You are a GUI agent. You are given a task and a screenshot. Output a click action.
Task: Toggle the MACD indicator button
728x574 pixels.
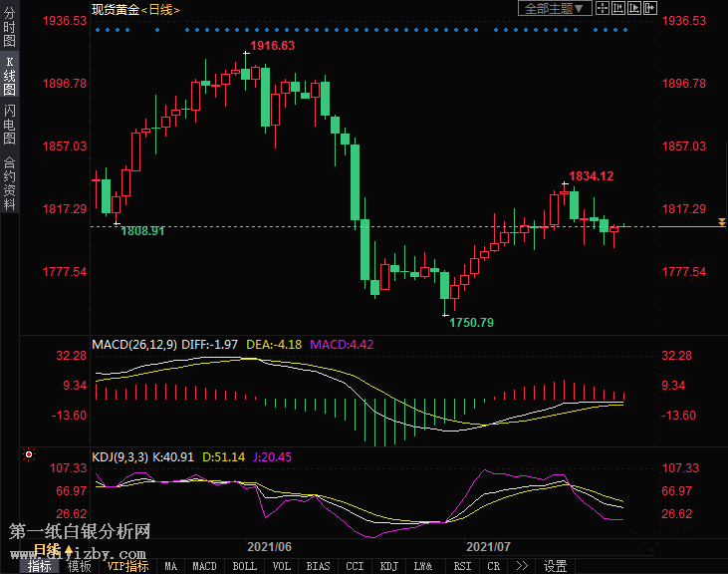click(x=204, y=566)
